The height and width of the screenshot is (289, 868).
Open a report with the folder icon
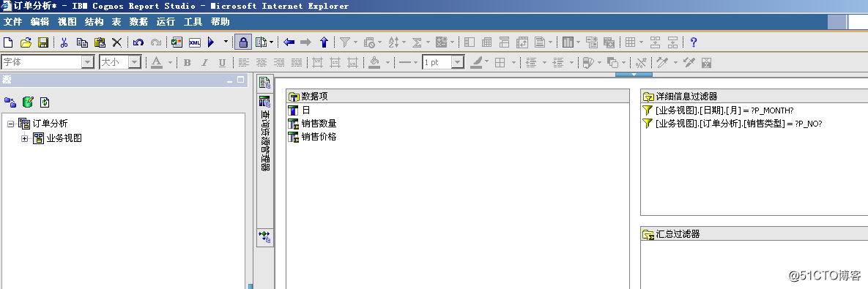(26, 42)
